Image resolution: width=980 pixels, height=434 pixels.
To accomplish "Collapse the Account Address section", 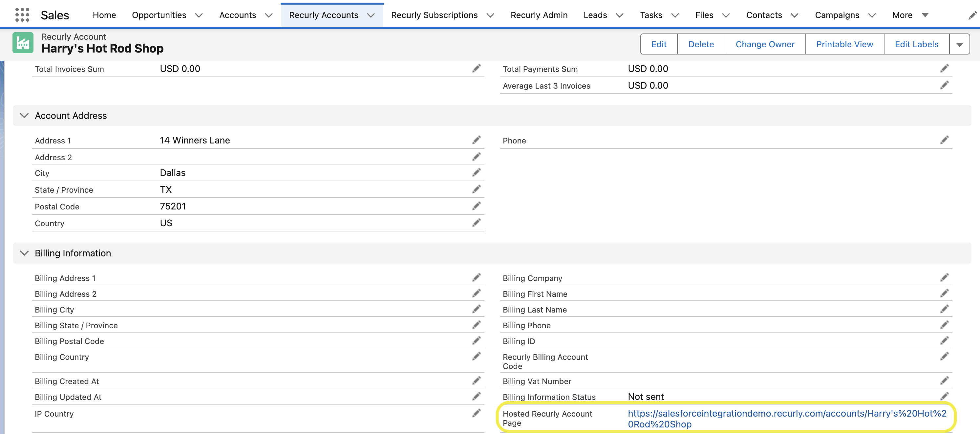I will click(24, 116).
